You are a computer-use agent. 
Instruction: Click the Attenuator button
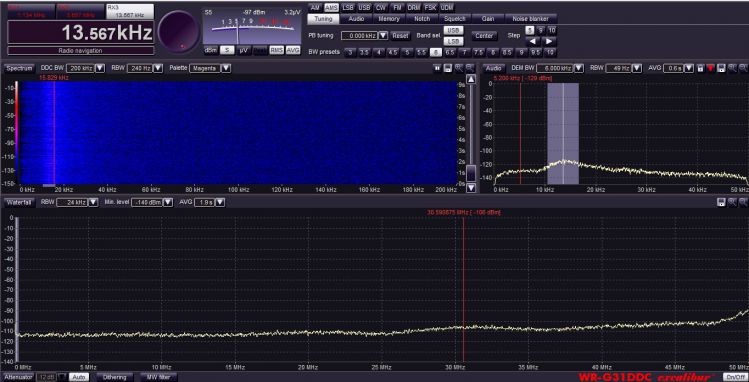tap(17, 377)
